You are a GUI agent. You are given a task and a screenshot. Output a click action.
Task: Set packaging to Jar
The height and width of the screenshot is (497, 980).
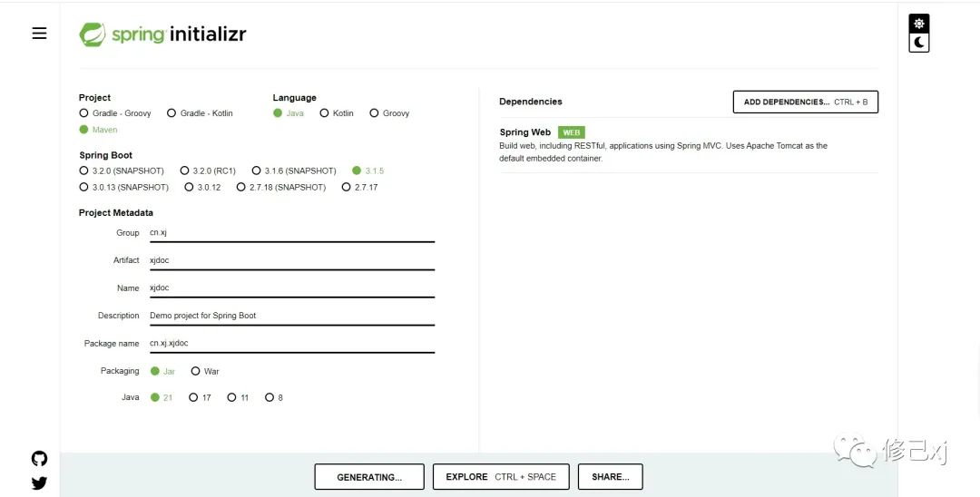pyautogui.click(x=162, y=371)
